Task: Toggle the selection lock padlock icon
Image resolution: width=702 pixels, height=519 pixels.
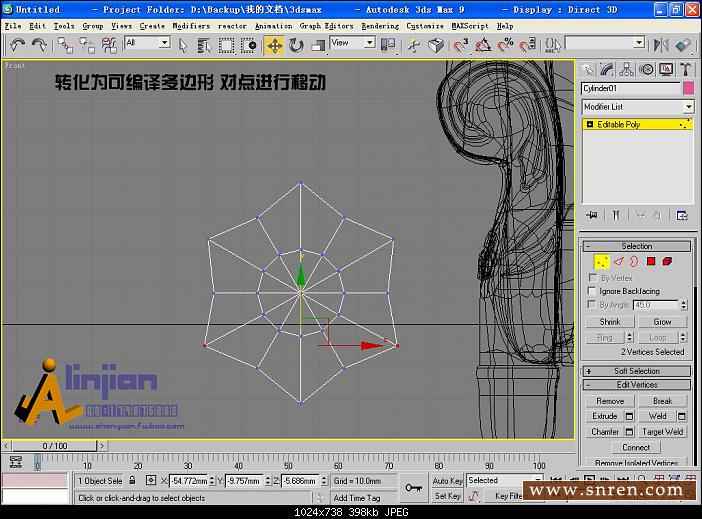Action: (x=133, y=481)
